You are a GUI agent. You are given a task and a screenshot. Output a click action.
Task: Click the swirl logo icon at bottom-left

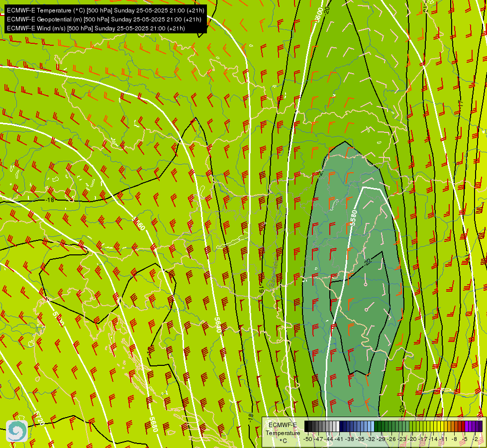pyautogui.click(x=17, y=431)
